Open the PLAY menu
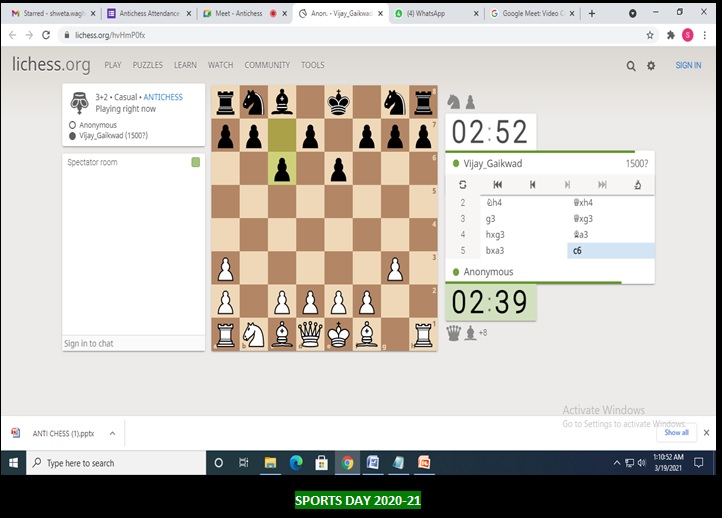The image size is (722, 518). (x=113, y=65)
